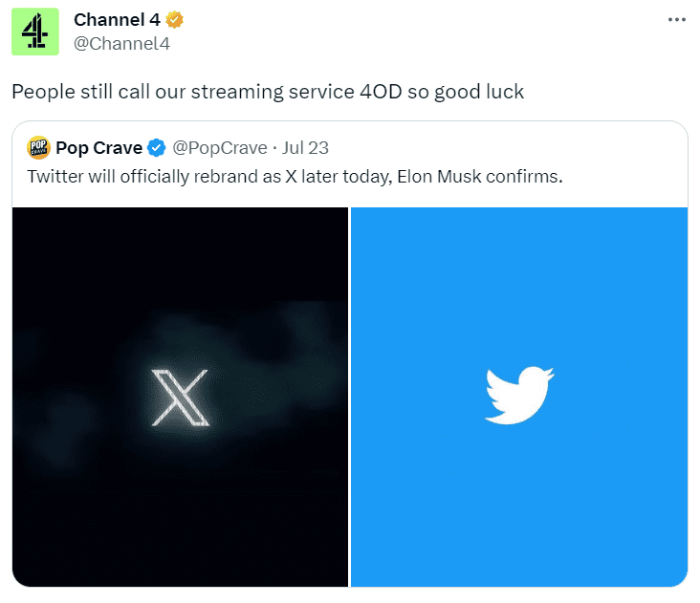Click Pop Crave blue verified checkmark
The height and width of the screenshot is (603, 700).
point(157,147)
